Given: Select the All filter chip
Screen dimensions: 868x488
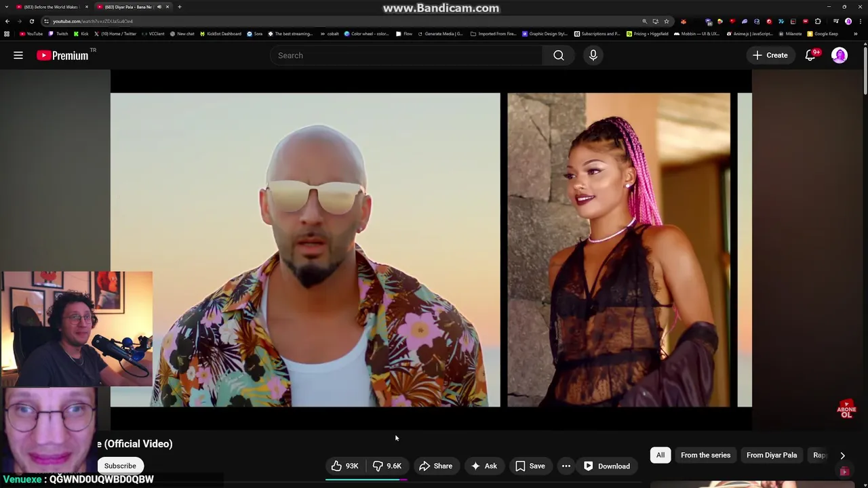Looking at the screenshot, I should coord(660,455).
